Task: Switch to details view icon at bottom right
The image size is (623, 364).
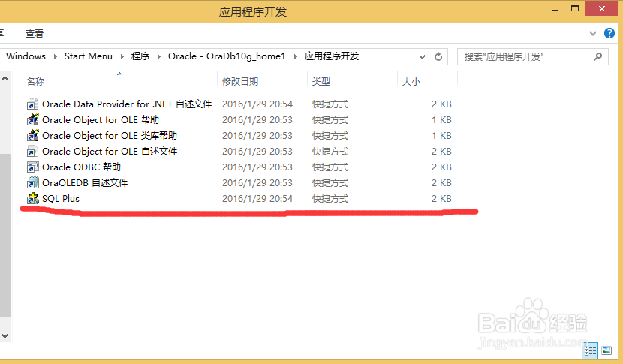Action: [590, 350]
